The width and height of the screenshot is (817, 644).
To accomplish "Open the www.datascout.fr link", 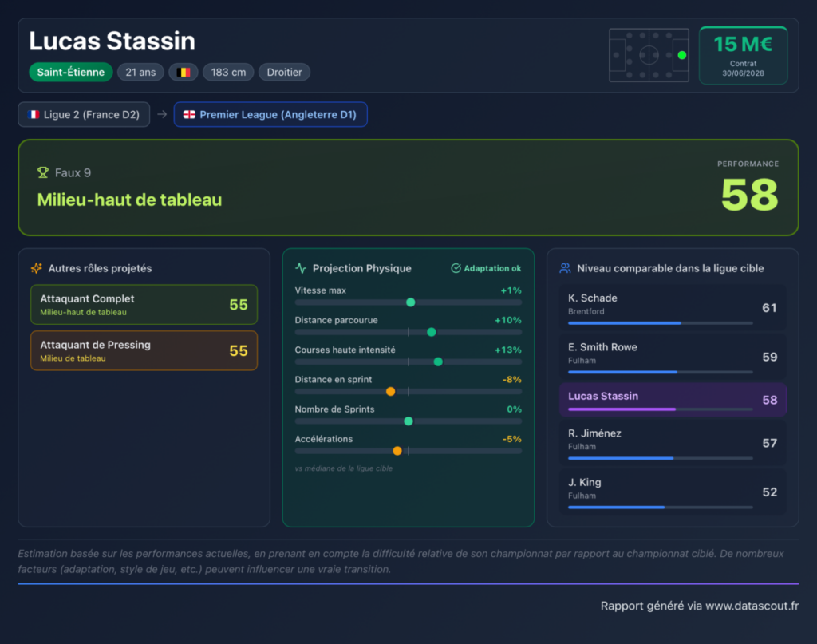I will [752, 606].
